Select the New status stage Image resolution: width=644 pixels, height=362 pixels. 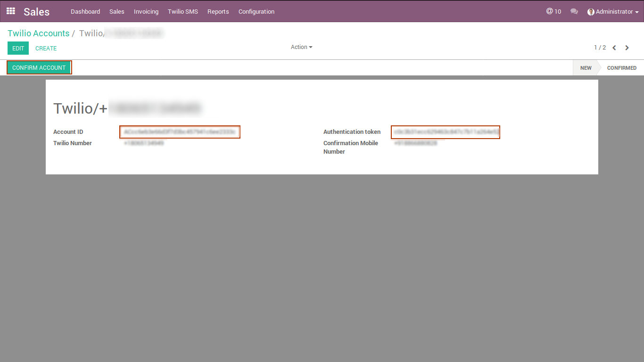586,68
